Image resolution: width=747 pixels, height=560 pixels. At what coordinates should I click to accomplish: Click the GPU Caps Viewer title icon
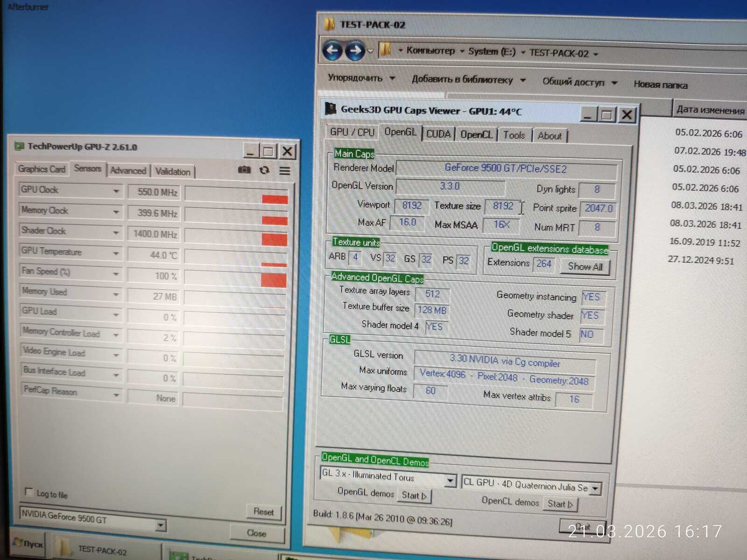tap(331, 109)
